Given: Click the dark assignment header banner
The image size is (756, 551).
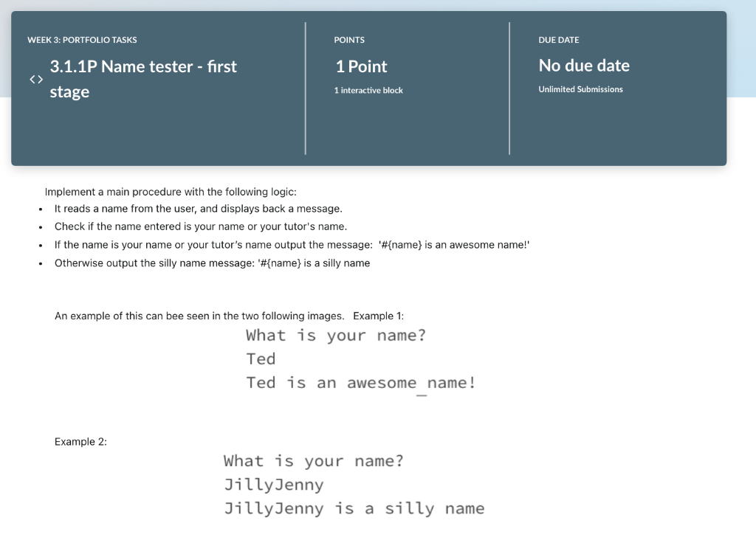Looking at the screenshot, I should point(369,133).
